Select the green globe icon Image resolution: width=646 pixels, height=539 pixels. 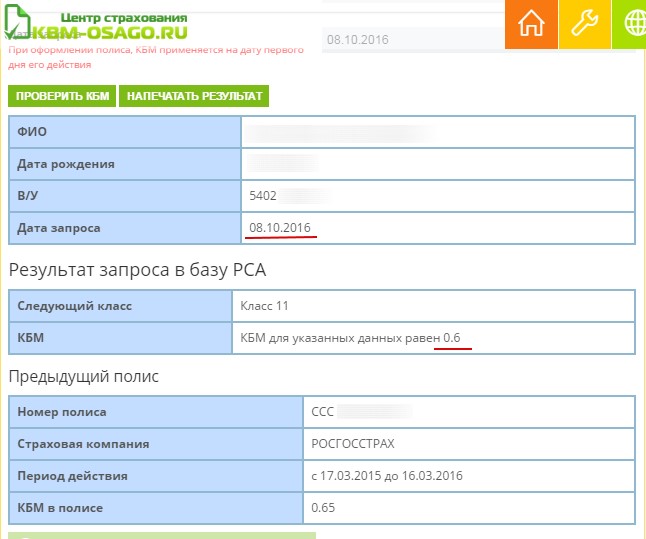(x=630, y=24)
